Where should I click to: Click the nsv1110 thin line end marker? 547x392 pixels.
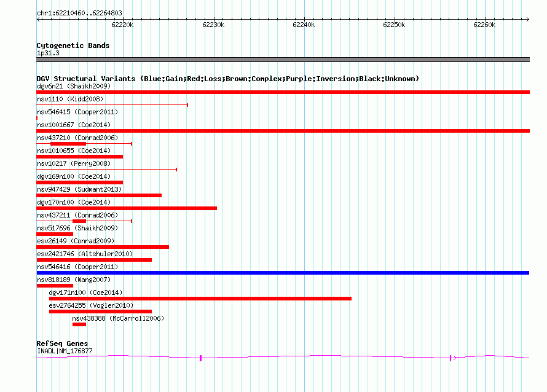pos(187,105)
